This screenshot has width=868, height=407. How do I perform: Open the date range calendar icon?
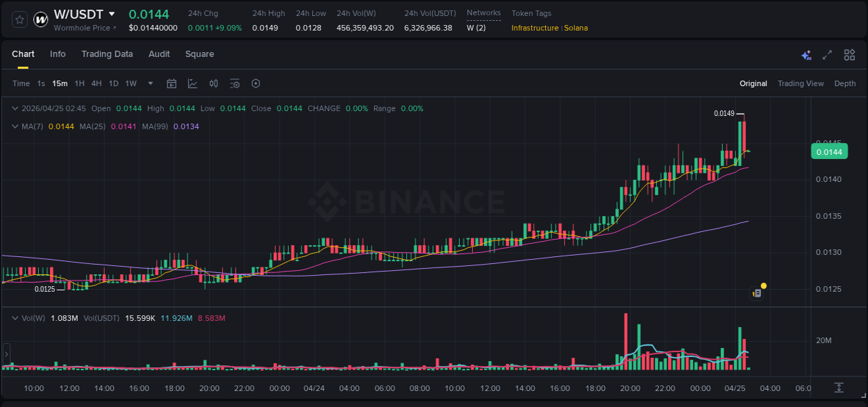172,83
